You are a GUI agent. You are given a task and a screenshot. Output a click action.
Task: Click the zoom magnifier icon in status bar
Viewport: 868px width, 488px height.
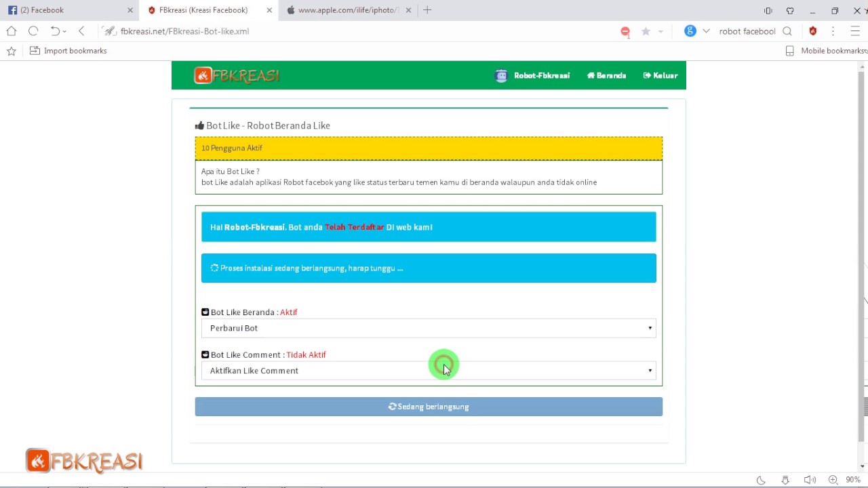point(833,480)
